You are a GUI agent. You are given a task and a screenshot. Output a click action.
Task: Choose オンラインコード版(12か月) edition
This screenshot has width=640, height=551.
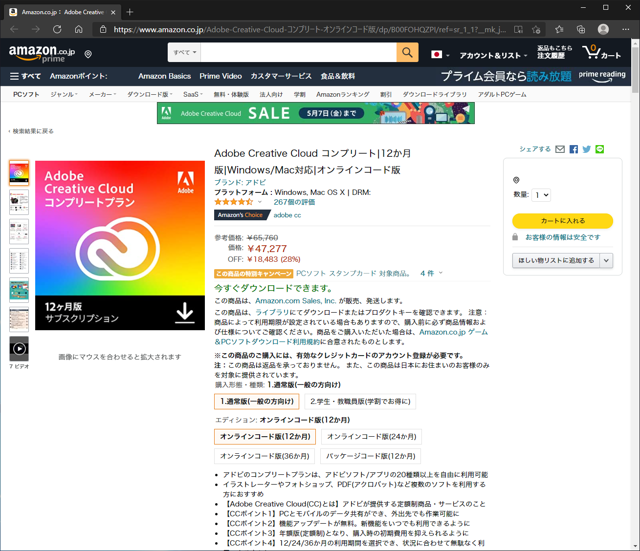[265, 436]
